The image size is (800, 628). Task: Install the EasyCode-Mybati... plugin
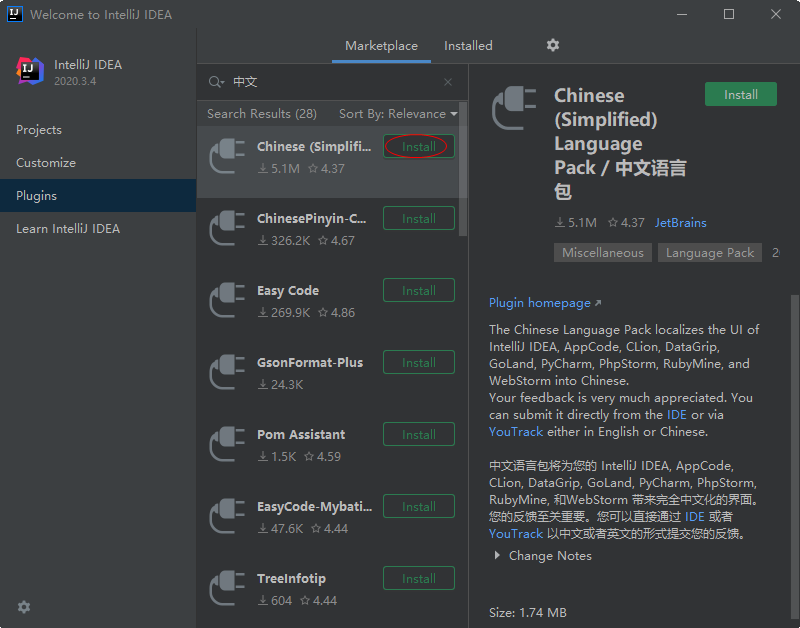(x=418, y=506)
